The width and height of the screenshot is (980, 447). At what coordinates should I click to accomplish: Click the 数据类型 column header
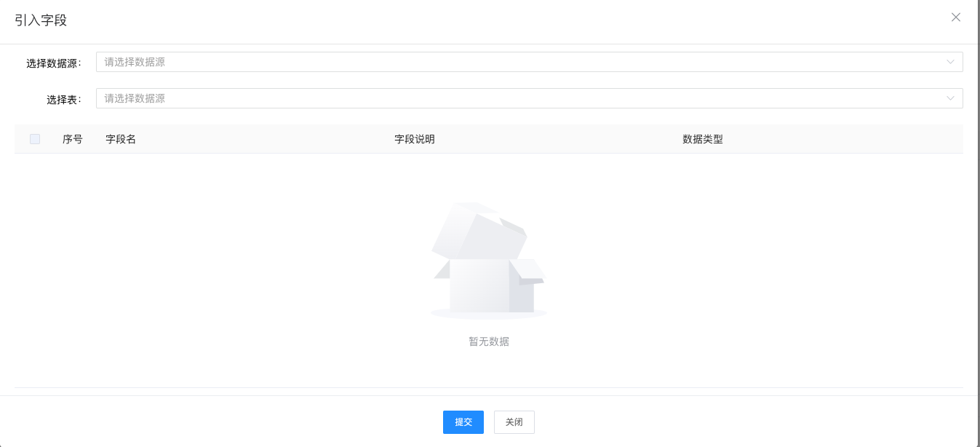703,139
